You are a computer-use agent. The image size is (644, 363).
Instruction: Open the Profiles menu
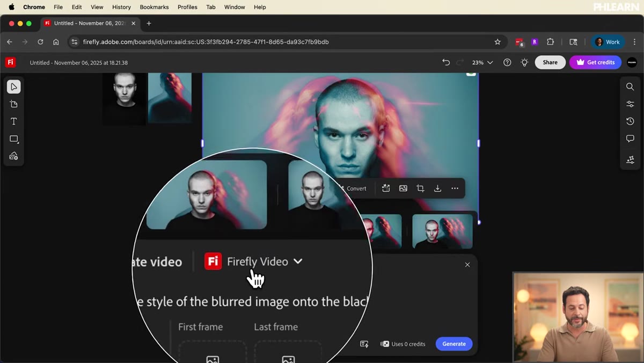pyautogui.click(x=188, y=7)
